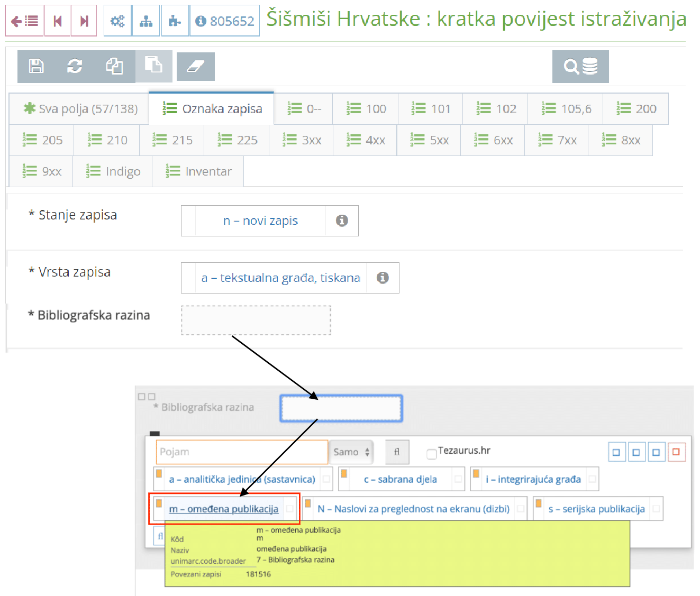Screen dimensions: 700x596
Task: Switch to the 'Oznaka zapisa' tab
Action: point(211,108)
